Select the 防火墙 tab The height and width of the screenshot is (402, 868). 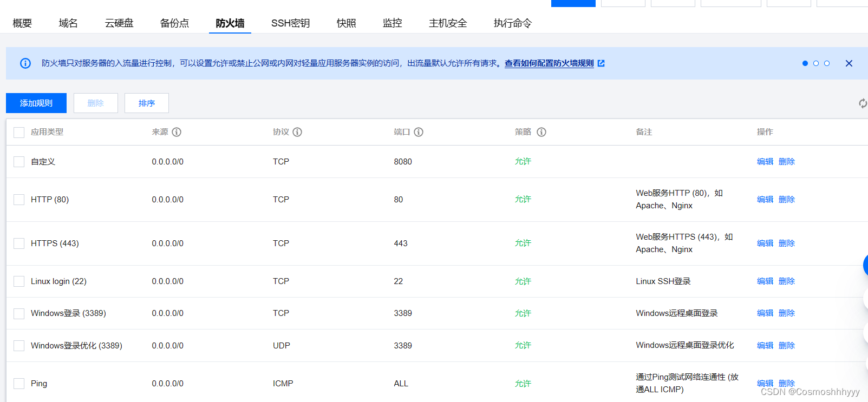(x=230, y=23)
